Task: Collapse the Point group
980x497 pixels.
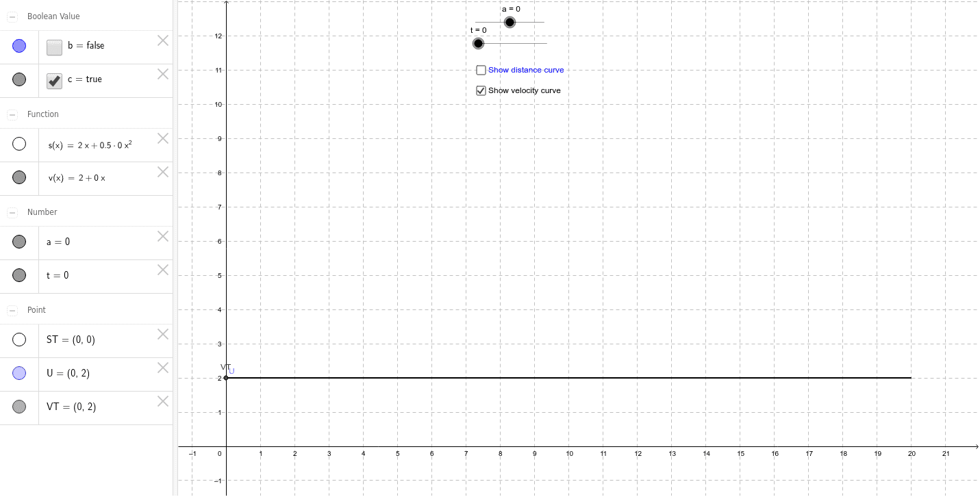Action: tap(12, 310)
